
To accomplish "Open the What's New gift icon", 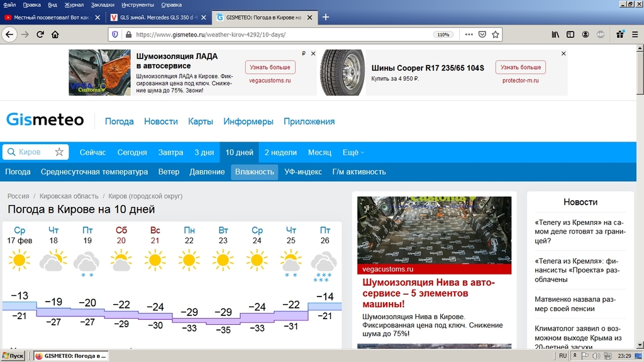I will [620, 34].
